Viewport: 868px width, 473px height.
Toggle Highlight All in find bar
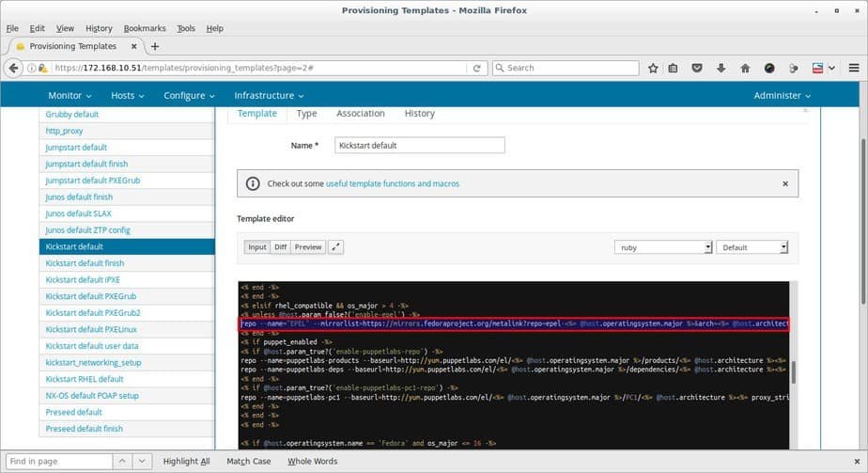click(x=186, y=461)
